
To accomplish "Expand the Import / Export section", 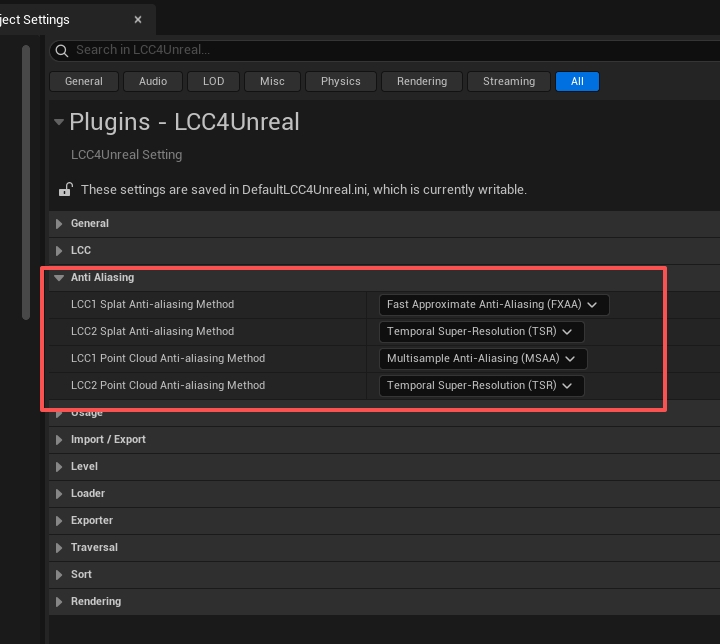I will [x=59, y=440].
